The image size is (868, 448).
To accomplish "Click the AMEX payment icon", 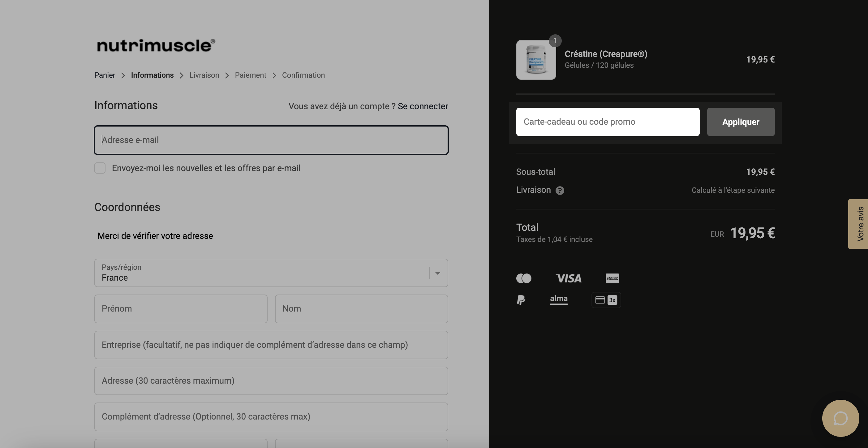I will point(612,278).
